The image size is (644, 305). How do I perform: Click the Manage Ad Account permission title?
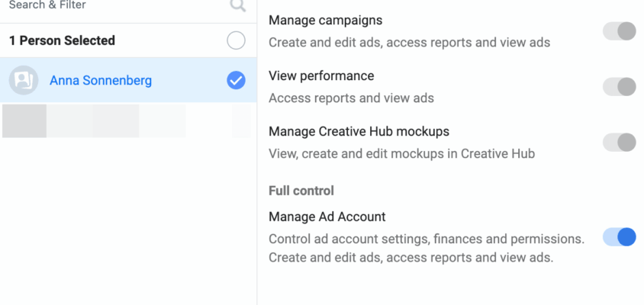point(327,217)
